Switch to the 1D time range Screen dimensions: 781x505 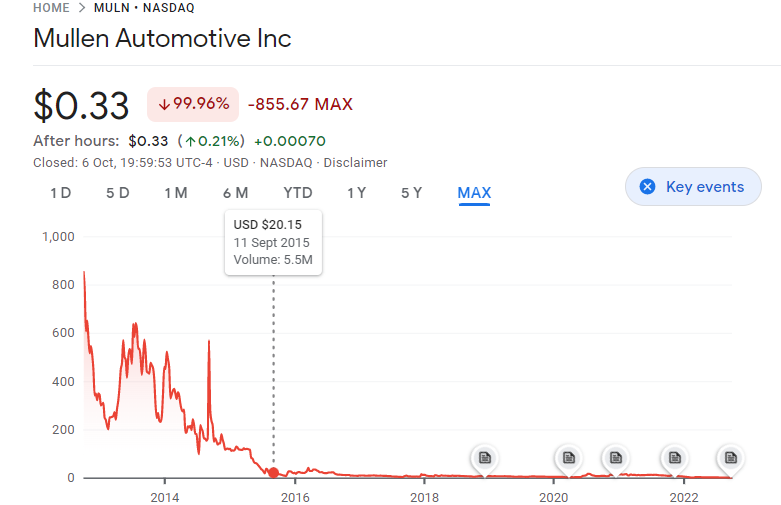pos(60,193)
